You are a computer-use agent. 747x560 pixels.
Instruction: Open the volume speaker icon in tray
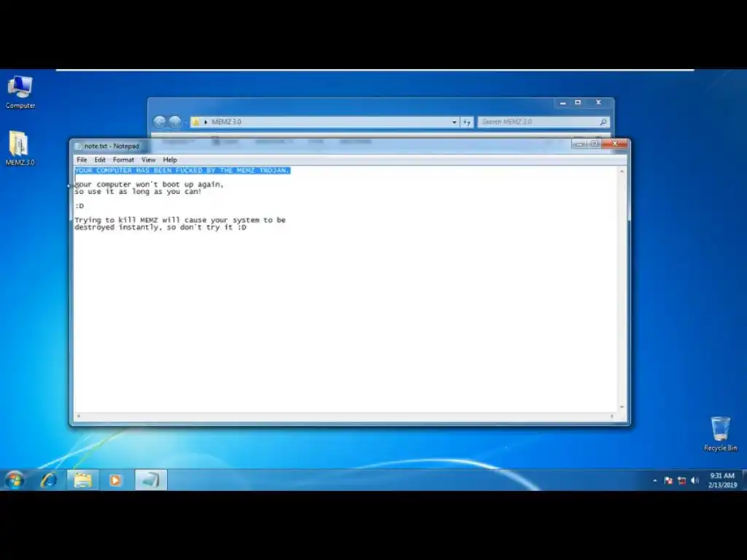point(694,481)
